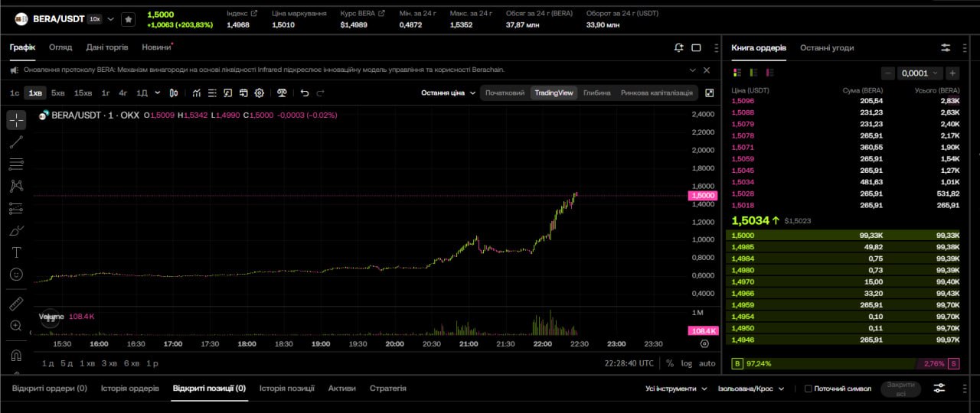Open chart settings gear icon

click(260, 93)
